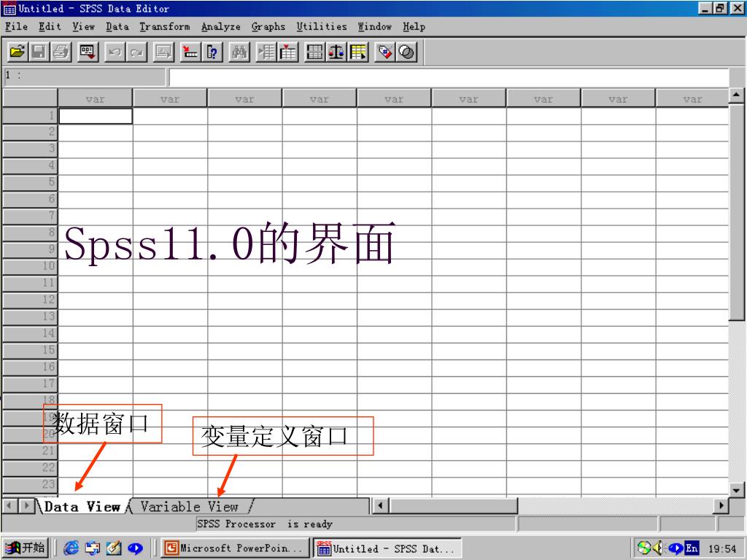Open the Data menu
Viewport: 747px width, 560px height.
click(117, 27)
